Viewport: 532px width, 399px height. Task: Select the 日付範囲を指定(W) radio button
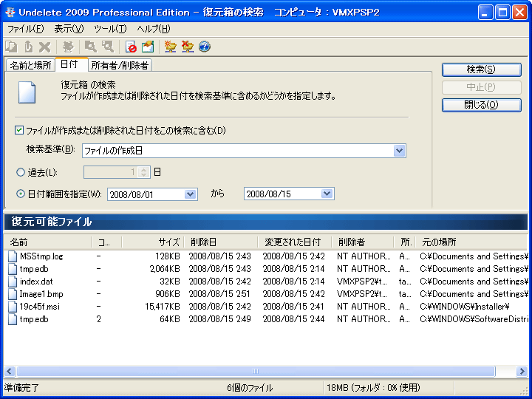point(21,194)
